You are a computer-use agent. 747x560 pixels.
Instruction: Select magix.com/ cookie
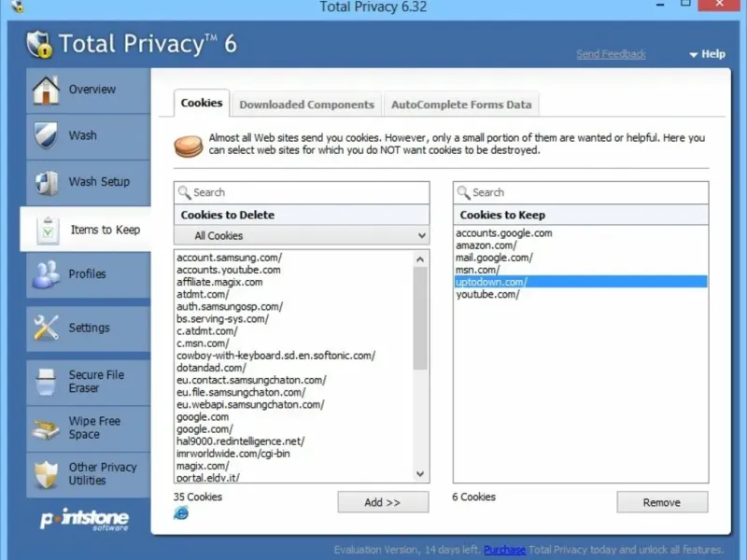203,466
